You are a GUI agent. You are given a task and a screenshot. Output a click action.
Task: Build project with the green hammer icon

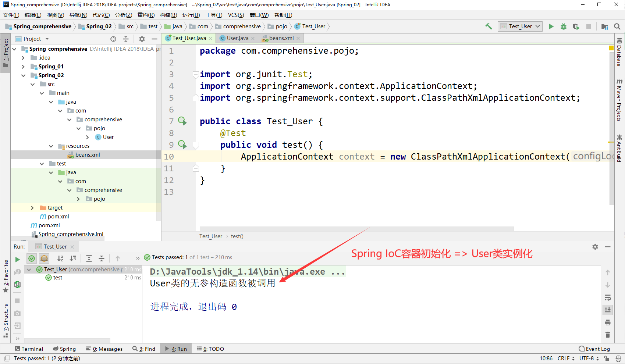coord(489,26)
